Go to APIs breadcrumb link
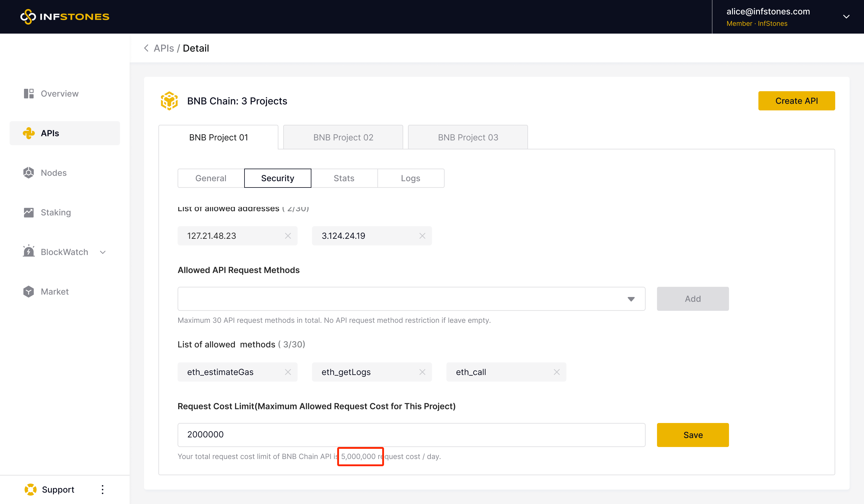 click(163, 48)
